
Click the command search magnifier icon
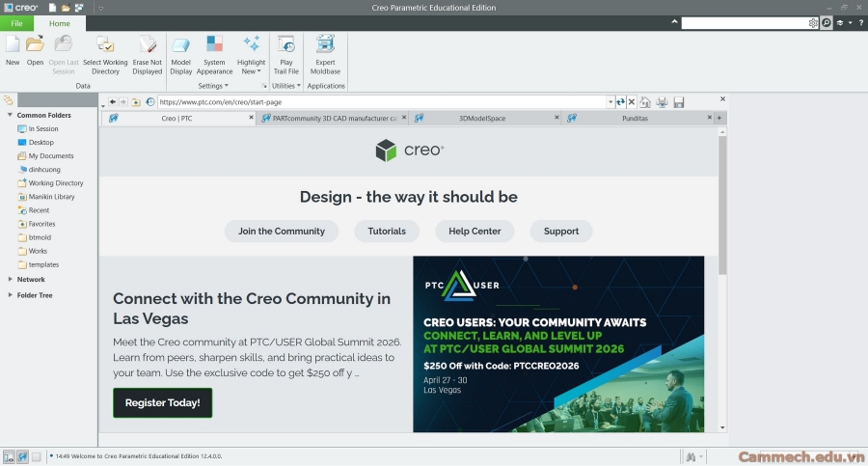826,23
